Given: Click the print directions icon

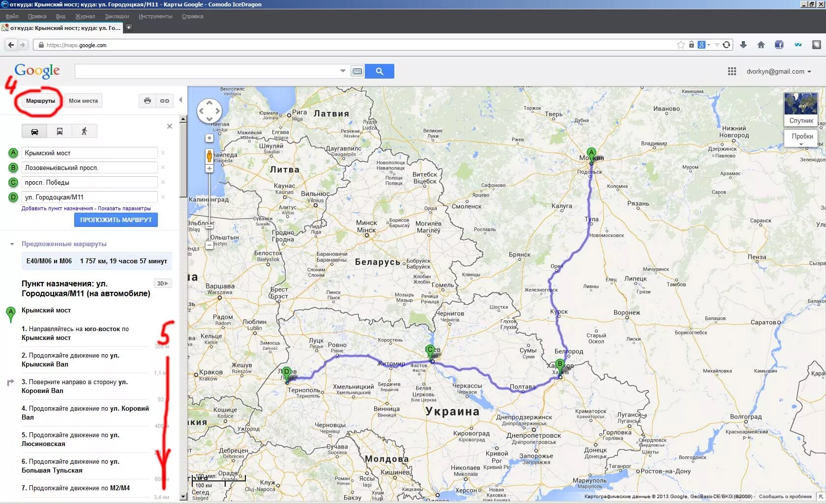Looking at the screenshot, I should 147,101.
